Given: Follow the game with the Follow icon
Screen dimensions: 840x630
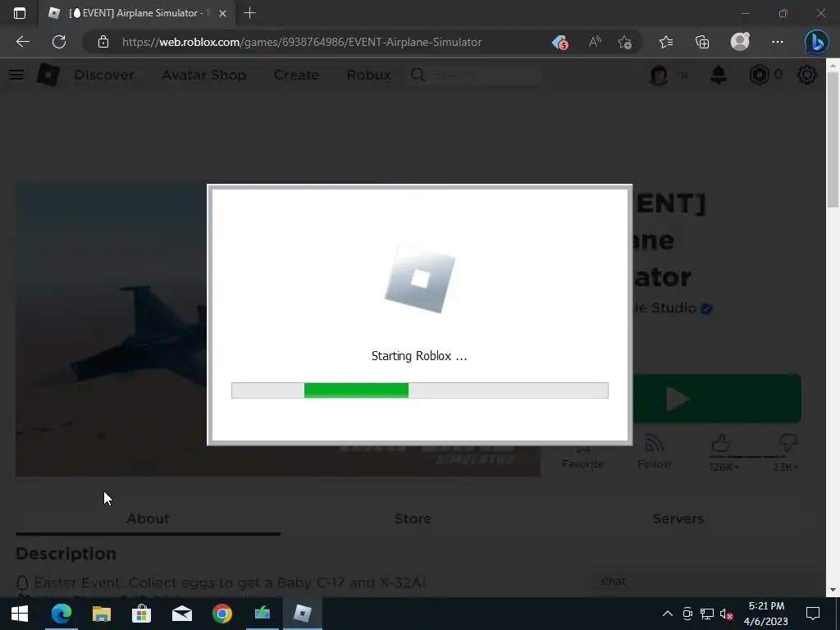Looking at the screenshot, I should [x=654, y=452].
